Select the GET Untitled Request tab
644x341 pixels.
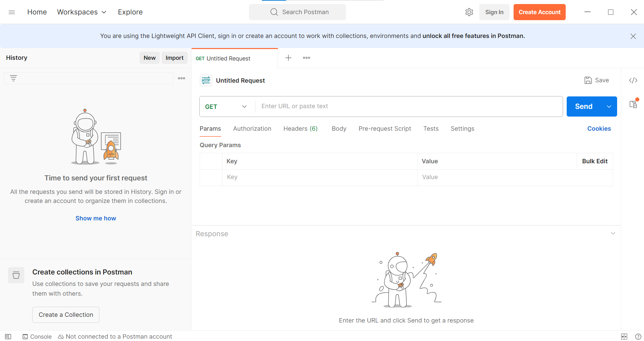point(235,58)
